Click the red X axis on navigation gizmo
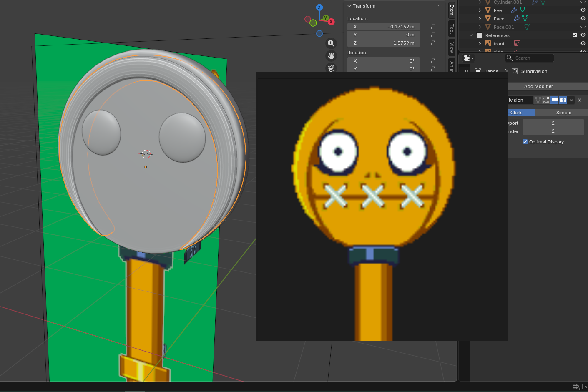 click(x=331, y=22)
